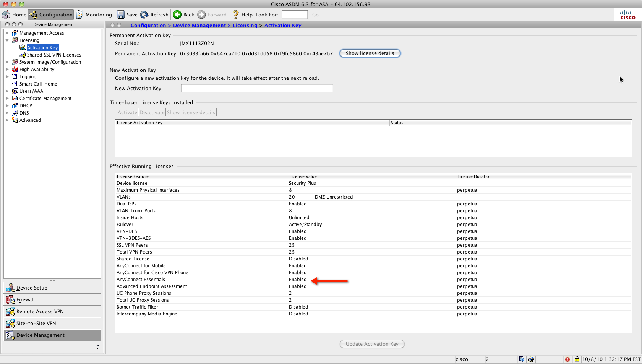The image size is (642, 364).
Task: Click the License Duration column header
Action: (543, 177)
